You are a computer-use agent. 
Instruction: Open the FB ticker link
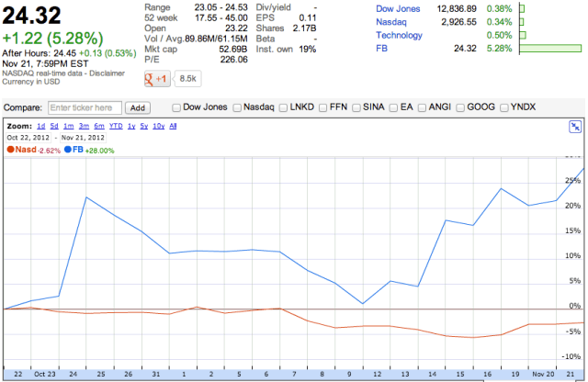pyautogui.click(x=382, y=49)
